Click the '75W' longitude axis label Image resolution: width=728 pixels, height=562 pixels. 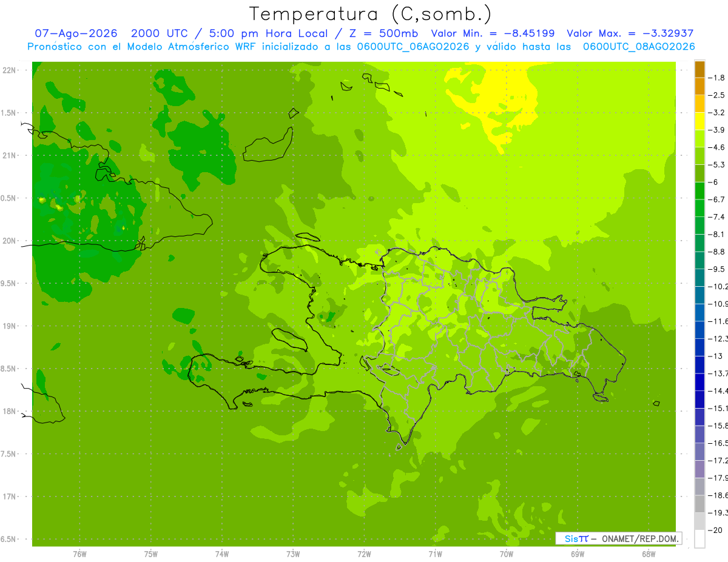point(150,554)
